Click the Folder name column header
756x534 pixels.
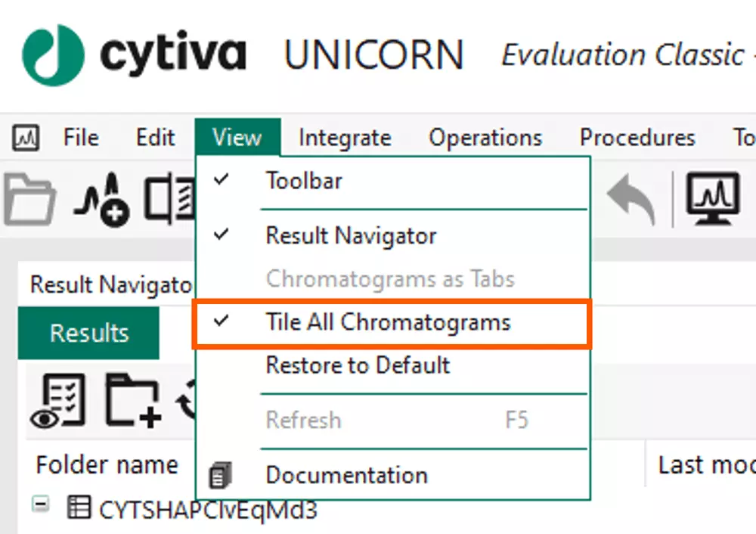pyautogui.click(x=107, y=464)
